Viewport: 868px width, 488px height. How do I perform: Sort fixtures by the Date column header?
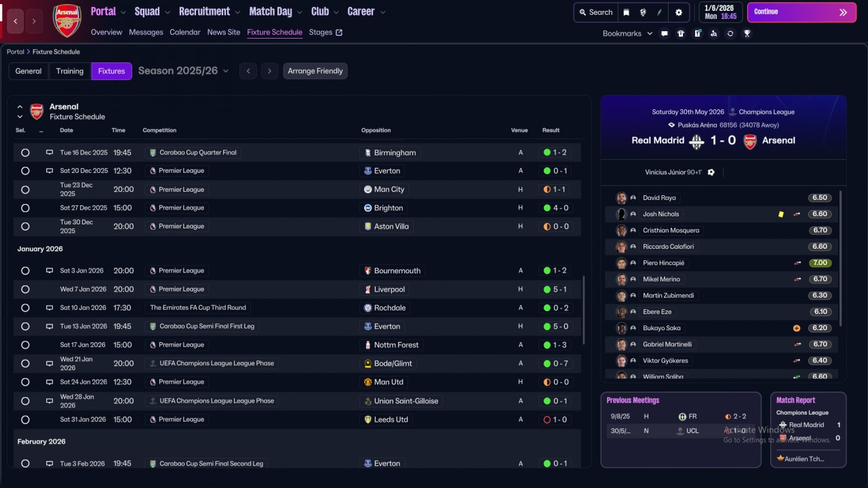click(66, 130)
